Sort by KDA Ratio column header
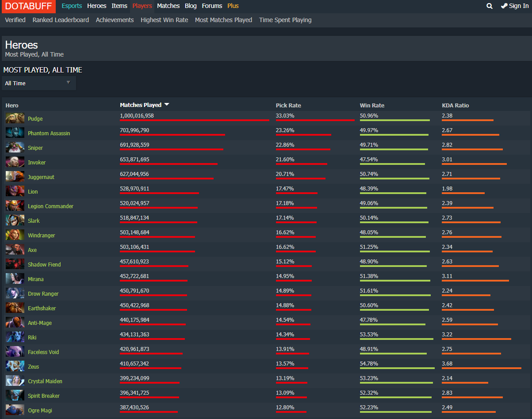Viewport: 532px width, 419px height. click(455, 106)
